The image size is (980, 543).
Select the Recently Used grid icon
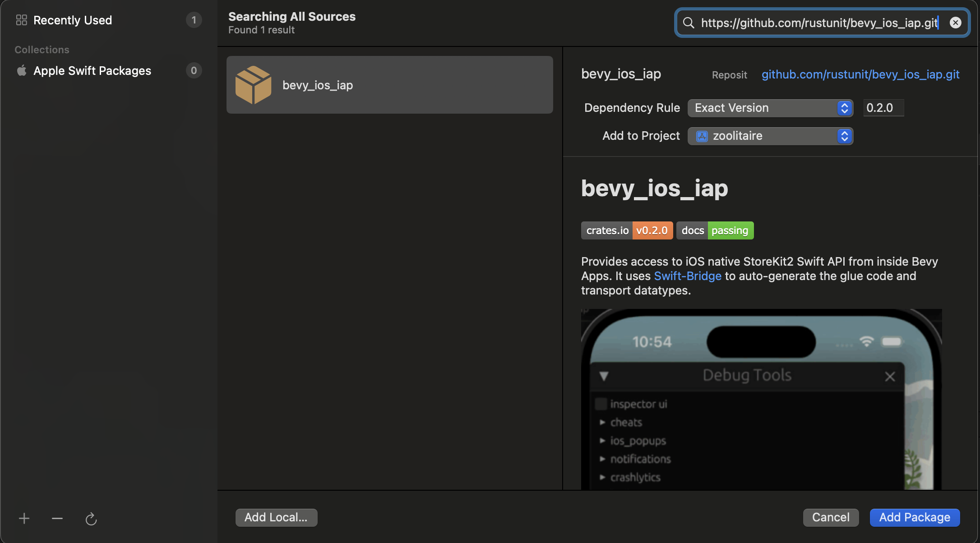21,20
